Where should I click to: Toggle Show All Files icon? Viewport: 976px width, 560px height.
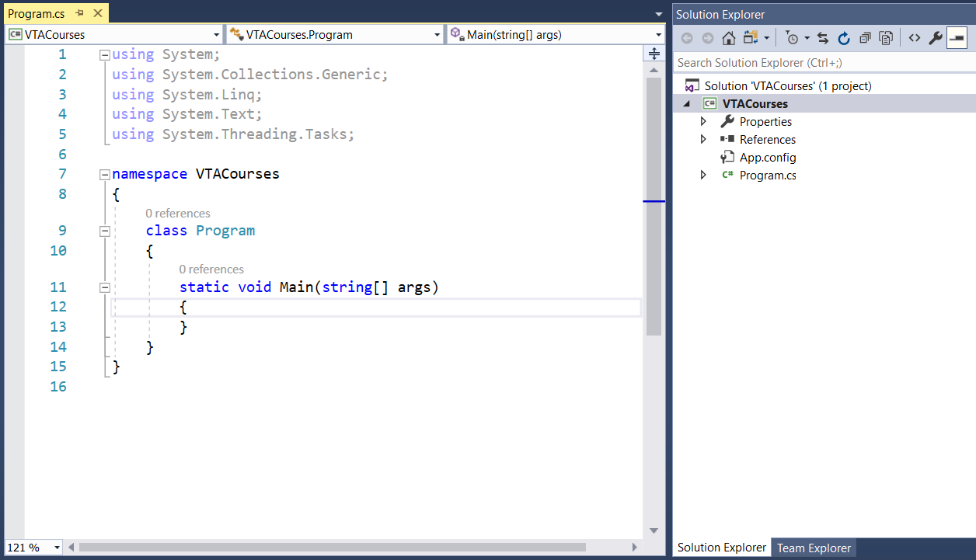pos(886,38)
